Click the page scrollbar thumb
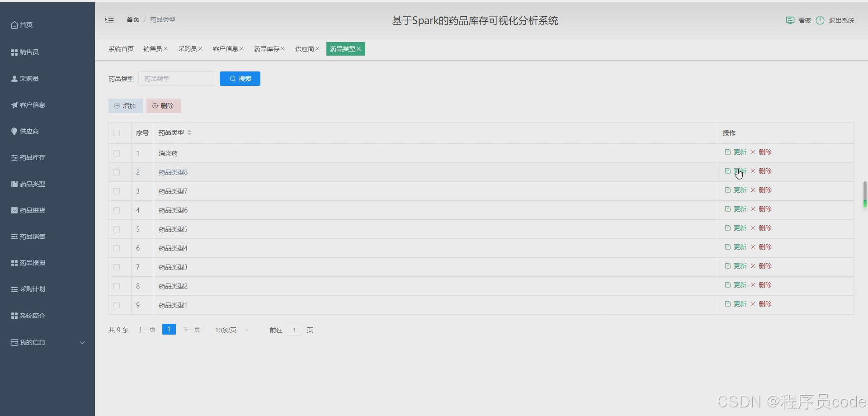 865,194
